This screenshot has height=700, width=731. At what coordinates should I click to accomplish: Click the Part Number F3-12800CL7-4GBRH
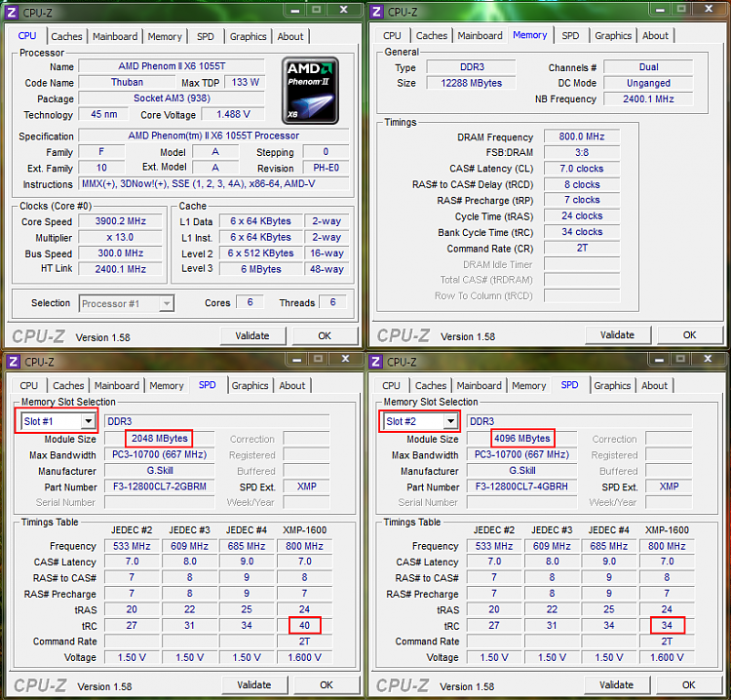pyautogui.click(x=521, y=486)
